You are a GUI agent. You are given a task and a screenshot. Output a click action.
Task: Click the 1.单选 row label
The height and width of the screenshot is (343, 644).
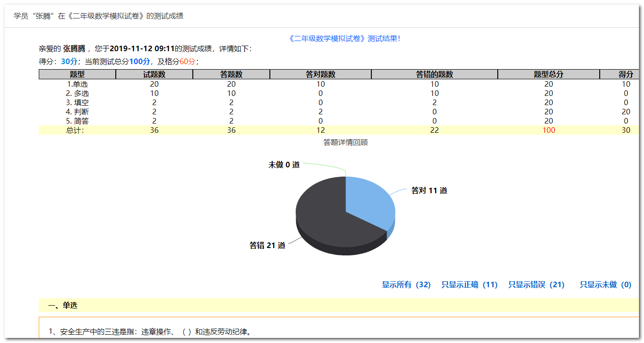click(77, 84)
